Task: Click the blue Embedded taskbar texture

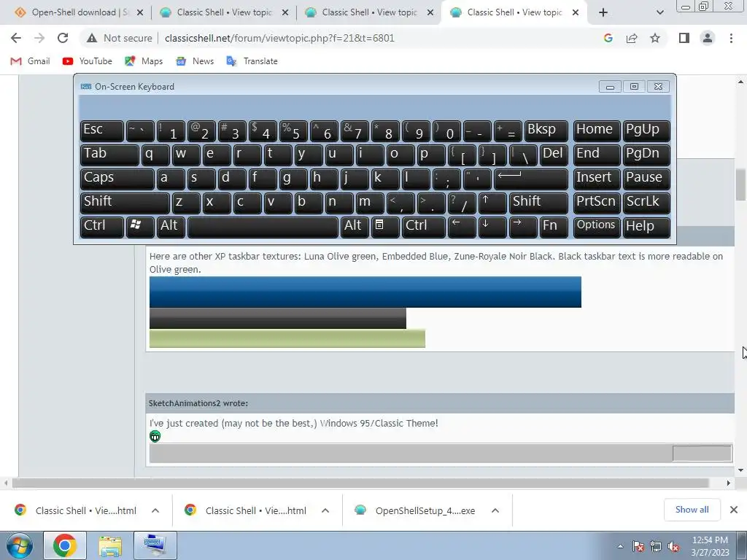Action: point(365,292)
